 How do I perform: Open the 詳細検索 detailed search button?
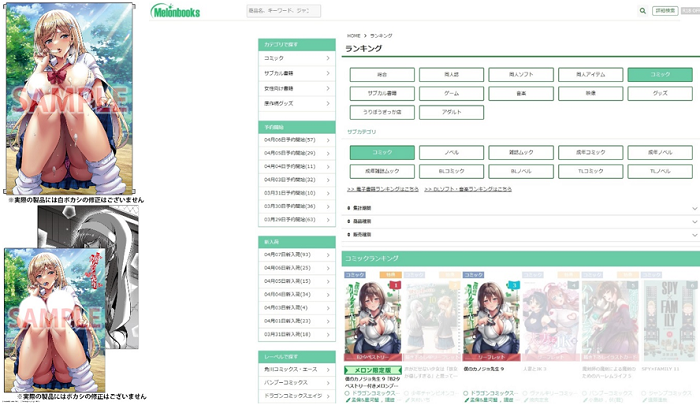[x=665, y=11]
